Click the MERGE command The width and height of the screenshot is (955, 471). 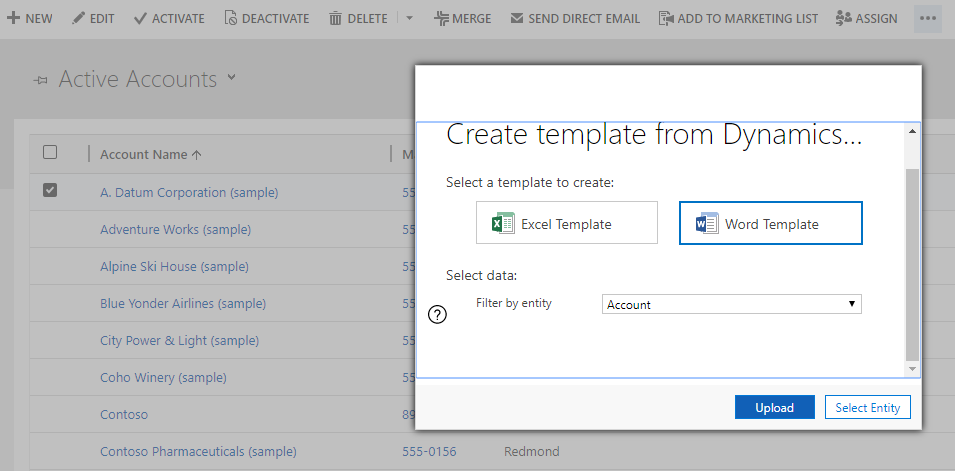[463, 18]
